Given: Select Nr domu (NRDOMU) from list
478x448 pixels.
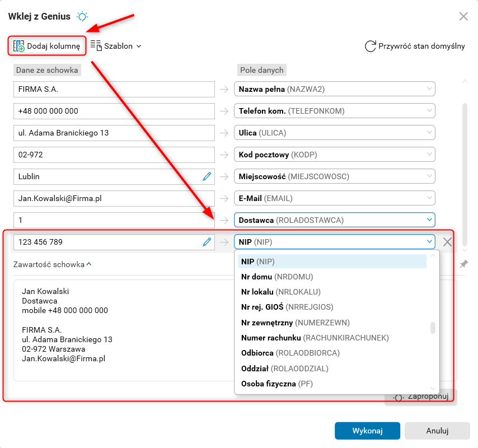Looking at the screenshot, I should click(x=277, y=277).
